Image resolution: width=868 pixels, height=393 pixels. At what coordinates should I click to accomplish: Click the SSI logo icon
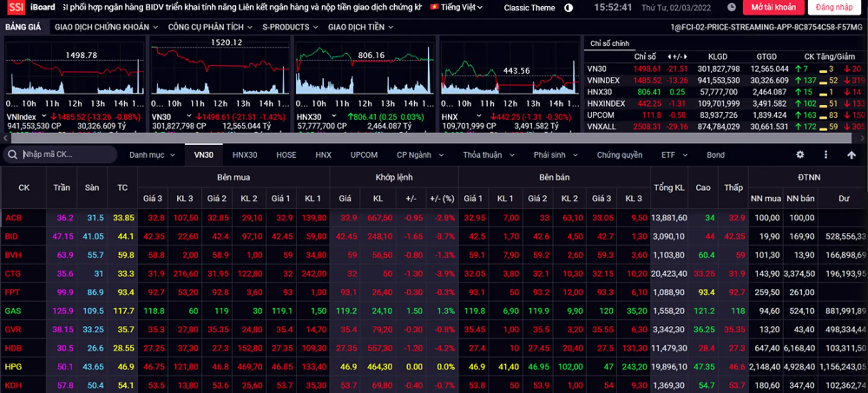pos(16,7)
